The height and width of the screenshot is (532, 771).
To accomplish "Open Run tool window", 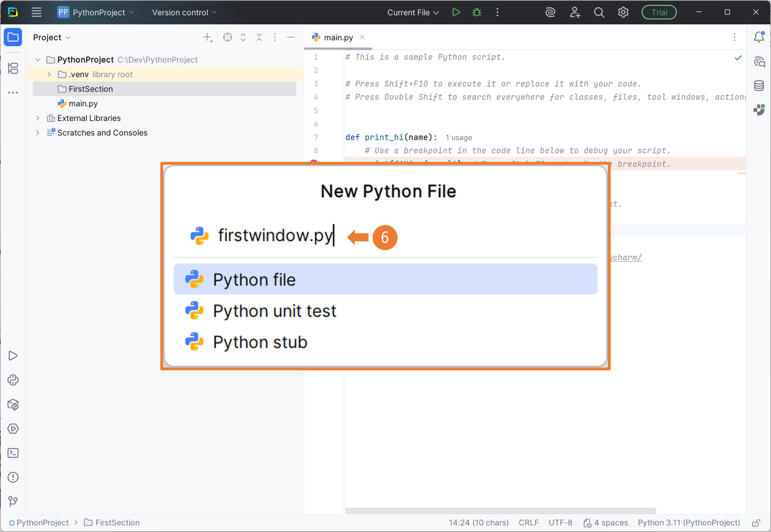I will pyautogui.click(x=13, y=356).
